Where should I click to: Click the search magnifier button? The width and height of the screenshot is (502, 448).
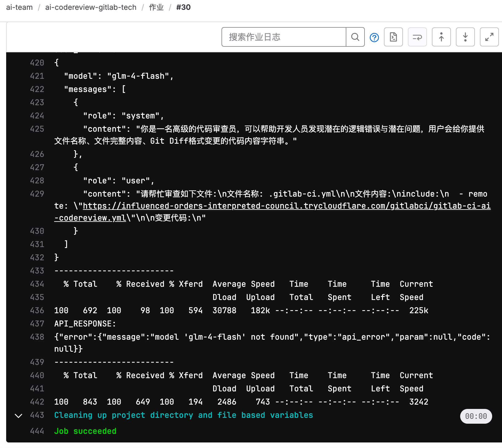click(x=355, y=37)
